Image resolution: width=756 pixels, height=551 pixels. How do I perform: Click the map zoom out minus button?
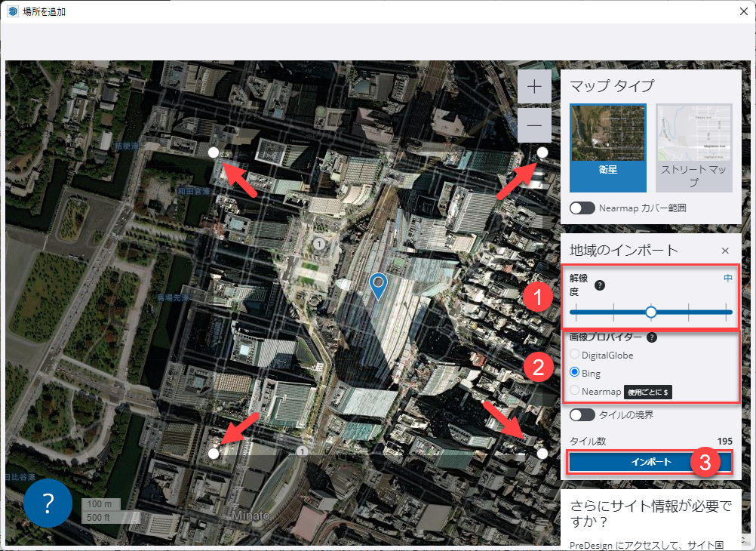(x=534, y=125)
